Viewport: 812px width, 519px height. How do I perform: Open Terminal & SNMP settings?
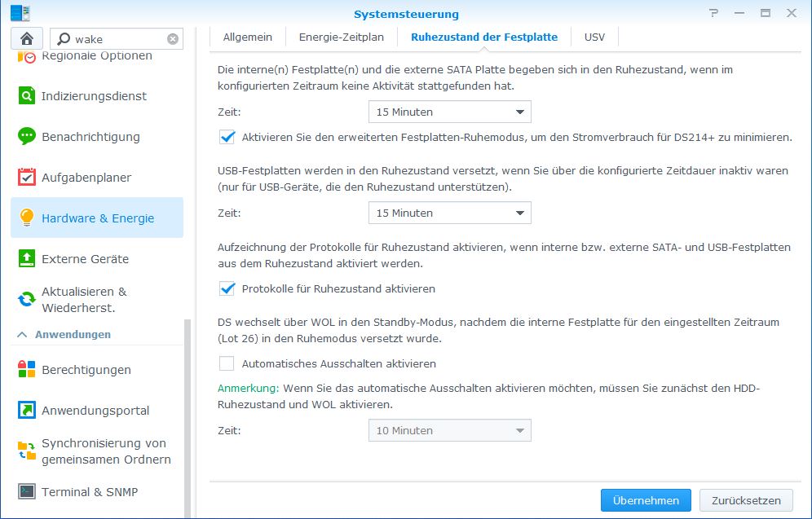pos(90,491)
